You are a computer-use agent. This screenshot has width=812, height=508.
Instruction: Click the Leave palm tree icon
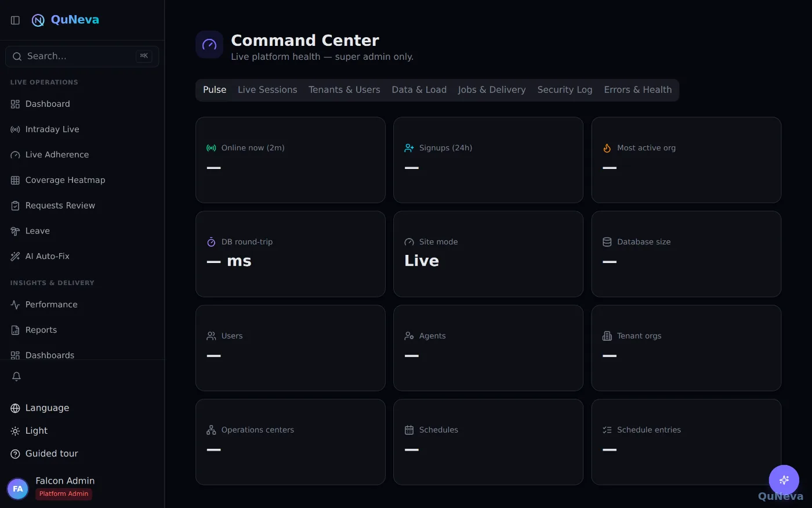[15, 231]
